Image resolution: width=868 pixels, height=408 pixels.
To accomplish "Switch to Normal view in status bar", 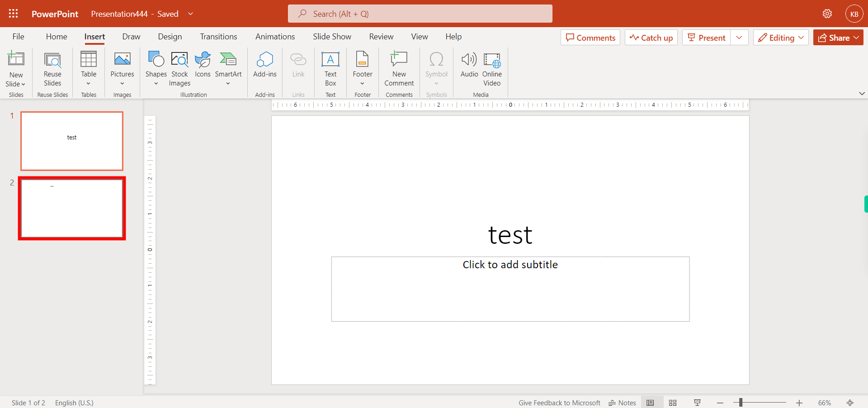I will [x=650, y=403].
